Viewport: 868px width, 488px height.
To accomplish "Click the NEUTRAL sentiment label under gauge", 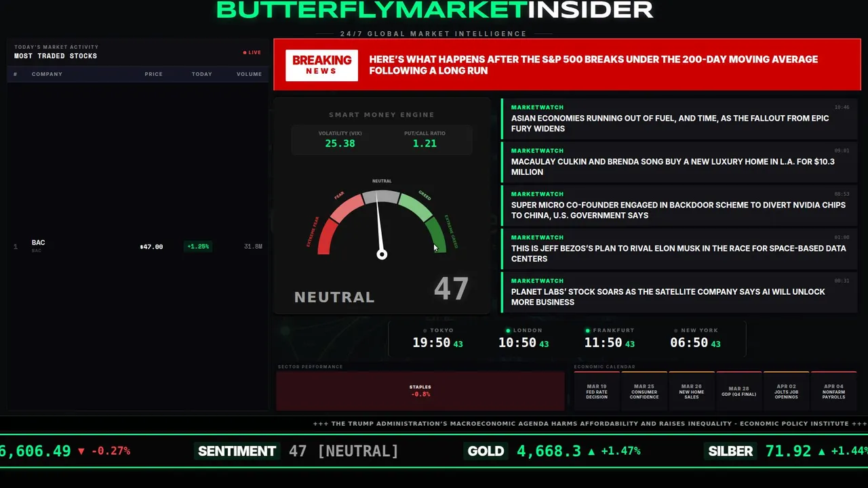I will point(334,297).
